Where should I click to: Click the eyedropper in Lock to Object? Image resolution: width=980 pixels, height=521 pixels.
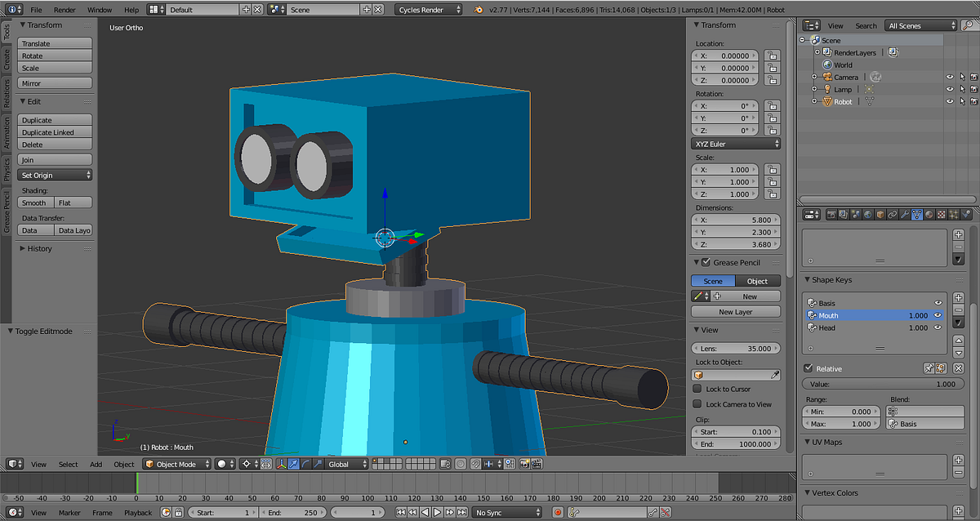[x=775, y=374]
